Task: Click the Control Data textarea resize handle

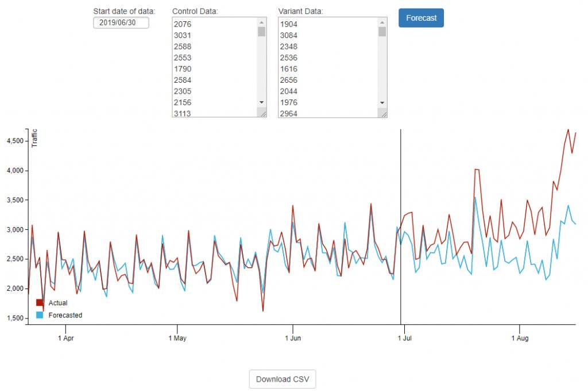Action: tap(263, 114)
